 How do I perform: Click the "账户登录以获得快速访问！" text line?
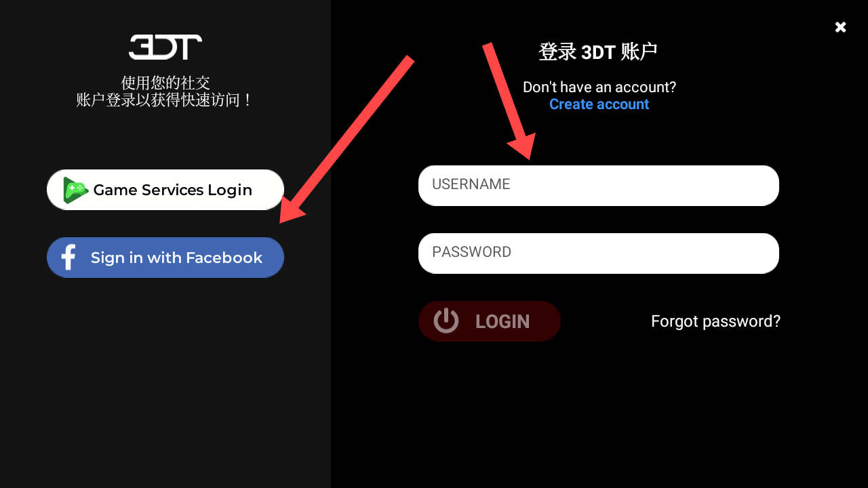165,100
